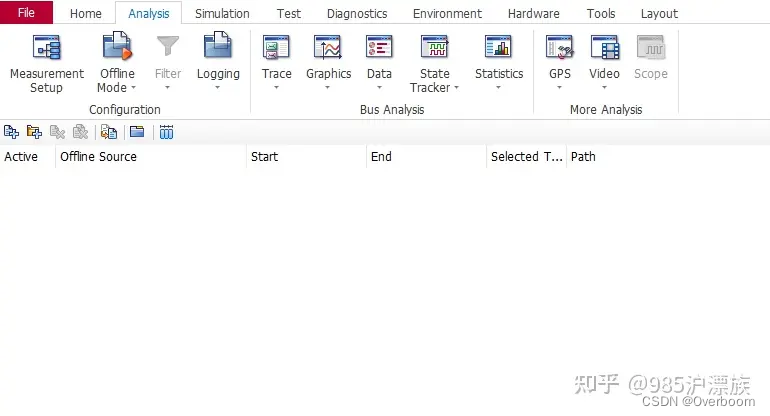This screenshot has height=416, width=770.
Task: Open the State Tracker icon
Action: (435, 48)
